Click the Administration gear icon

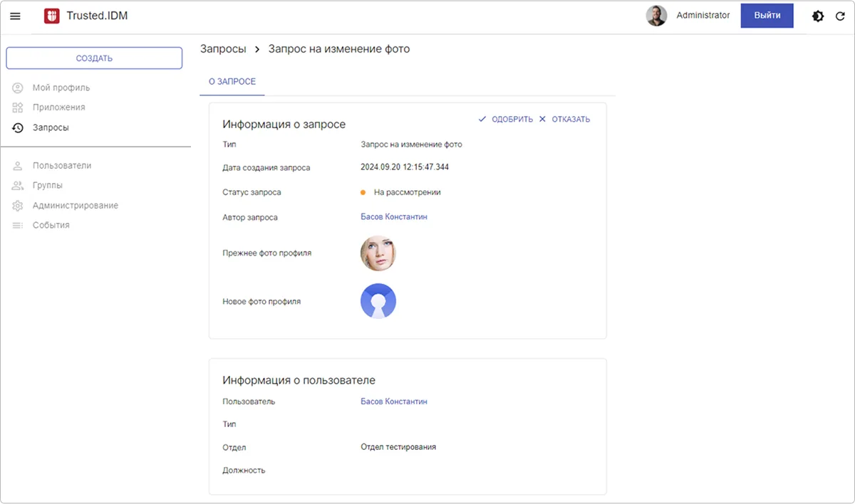click(x=18, y=206)
